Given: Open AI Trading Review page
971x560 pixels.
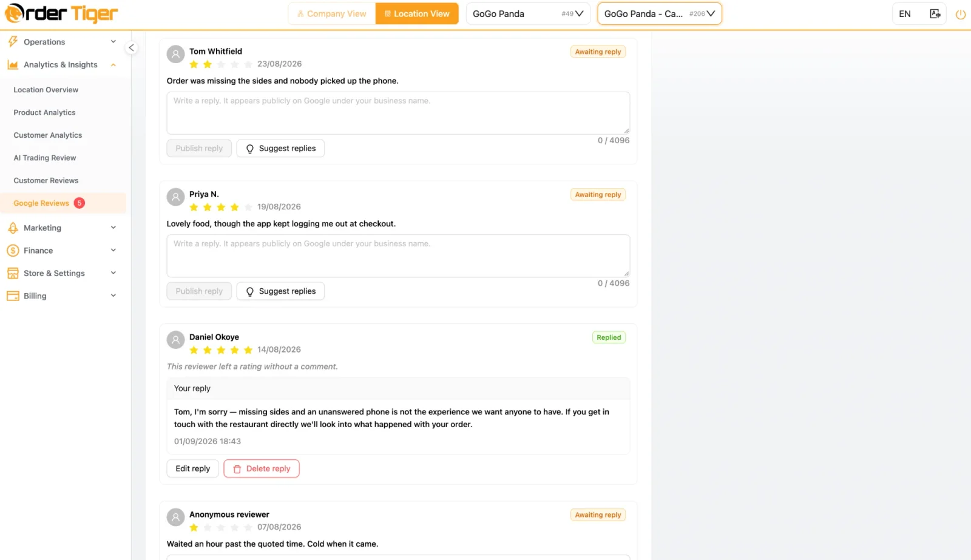Looking at the screenshot, I should (x=45, y=158).
